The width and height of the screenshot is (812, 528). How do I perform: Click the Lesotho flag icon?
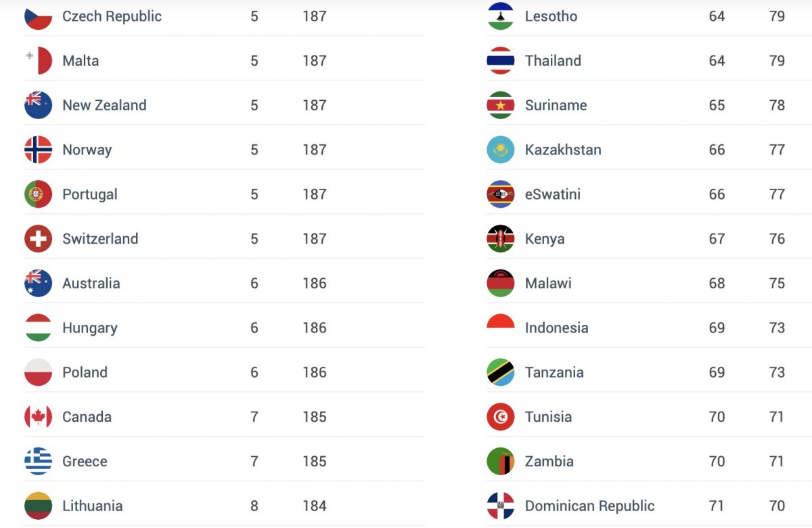(501, 16)
